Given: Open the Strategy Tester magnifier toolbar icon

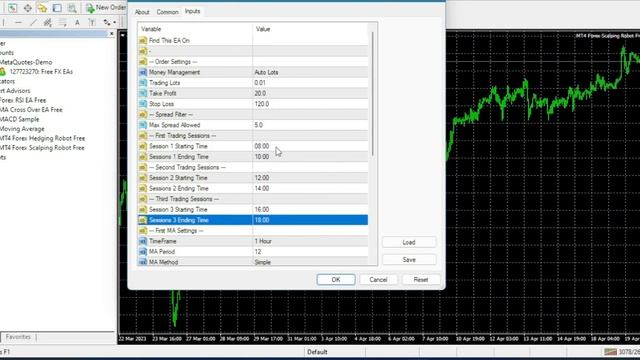Looking at the screenshot, I should click(72, 7).
